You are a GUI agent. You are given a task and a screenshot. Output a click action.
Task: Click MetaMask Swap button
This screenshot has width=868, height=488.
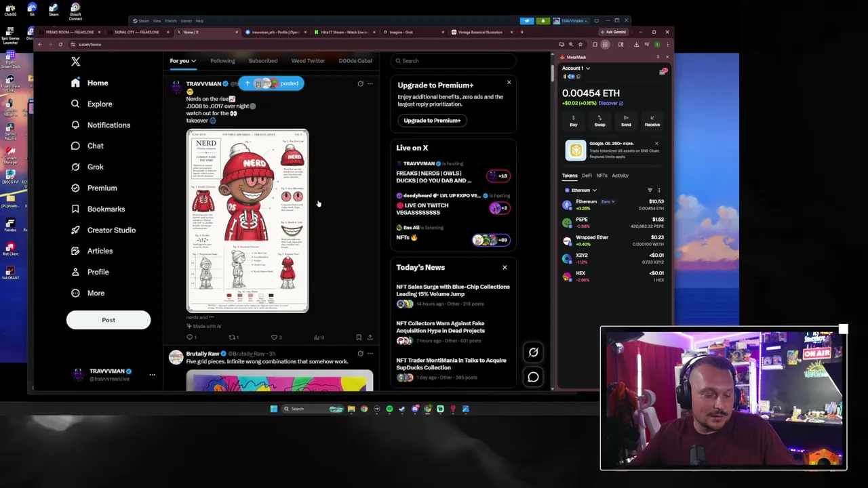[599, 121]
